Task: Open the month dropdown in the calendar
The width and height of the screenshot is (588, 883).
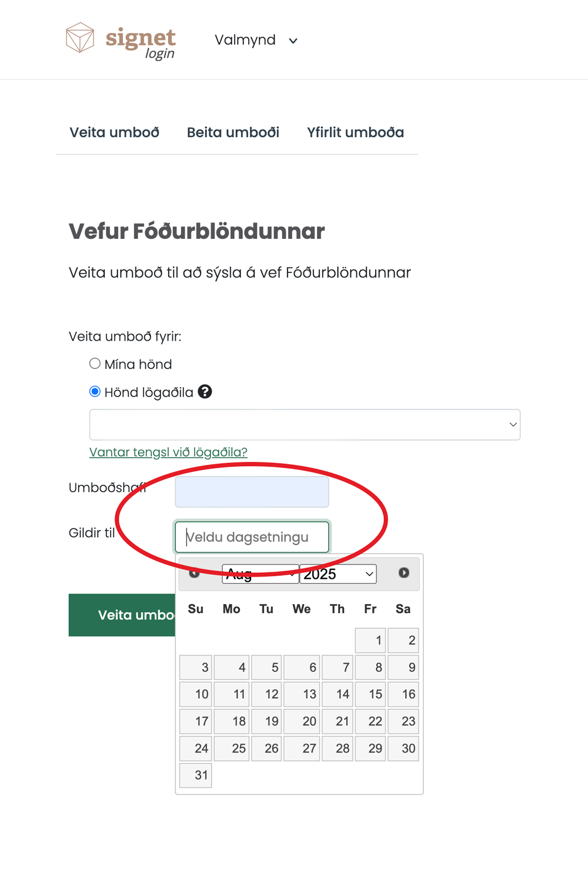Action: click(260, 574)
